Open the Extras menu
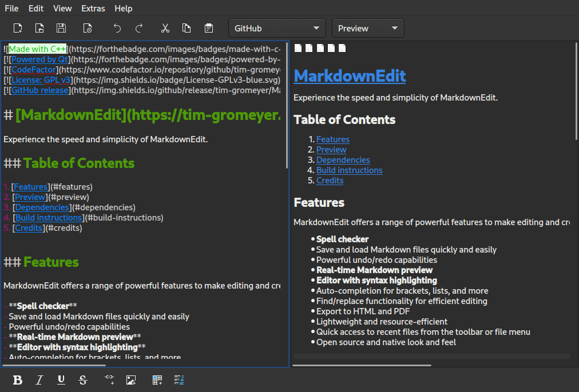 click(x=93, y=8)
